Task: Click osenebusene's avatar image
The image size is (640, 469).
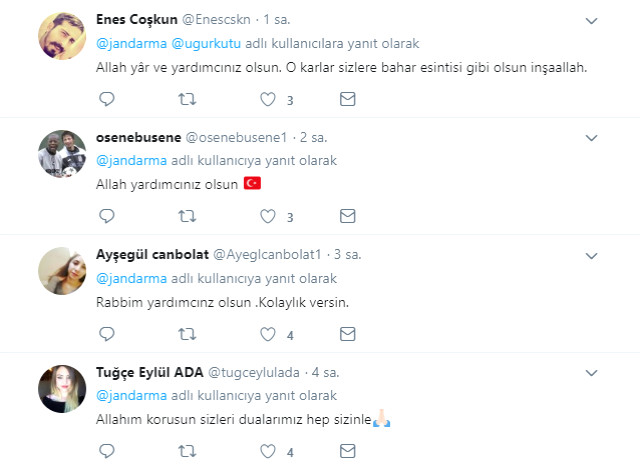Action: click(x=61, y=152)
